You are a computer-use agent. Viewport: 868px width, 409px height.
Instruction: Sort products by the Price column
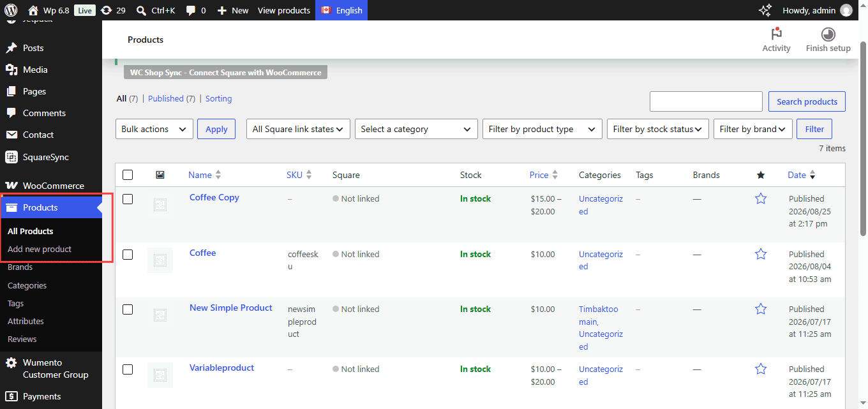click(542, 175)
